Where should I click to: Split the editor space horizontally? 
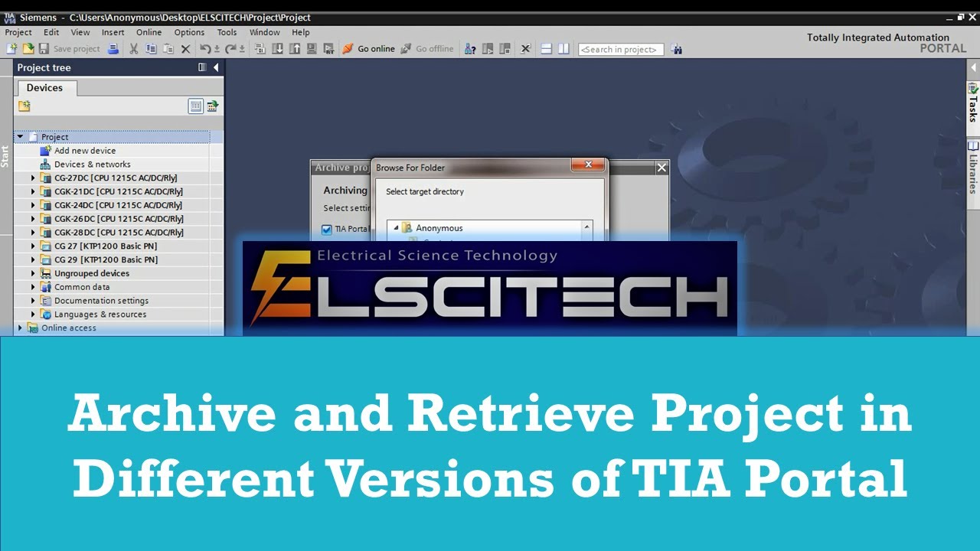pyautogui.click(x=547, y=49)
